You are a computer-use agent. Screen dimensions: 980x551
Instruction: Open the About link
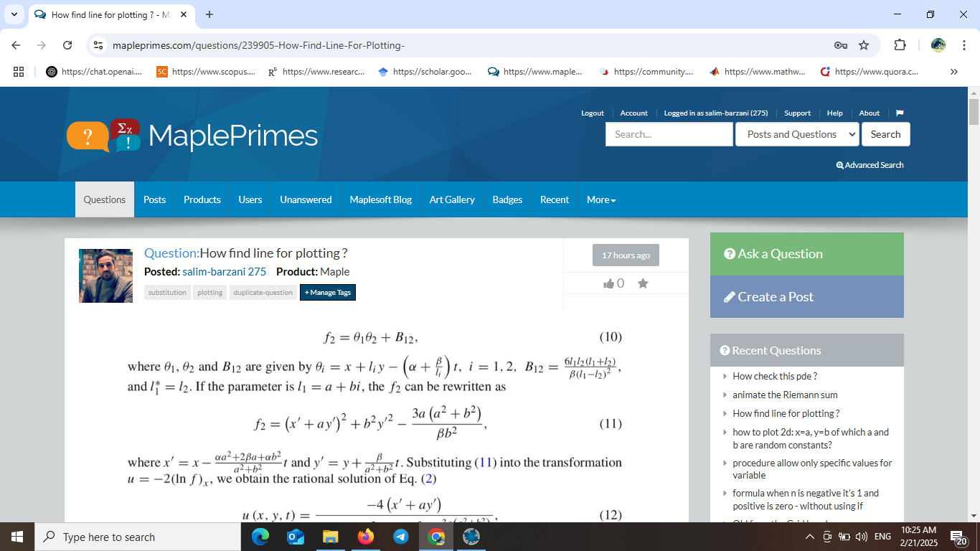coord(870,113)
